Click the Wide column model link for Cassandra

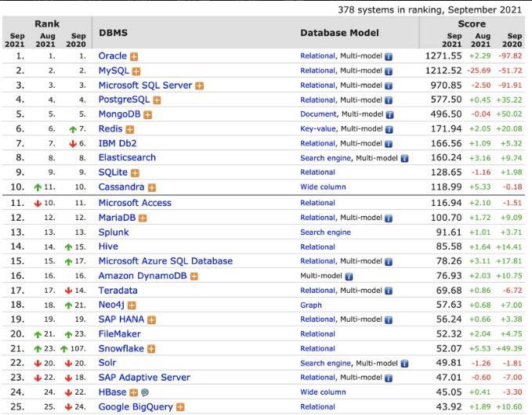pyautogui.click(x=323, y=188)
